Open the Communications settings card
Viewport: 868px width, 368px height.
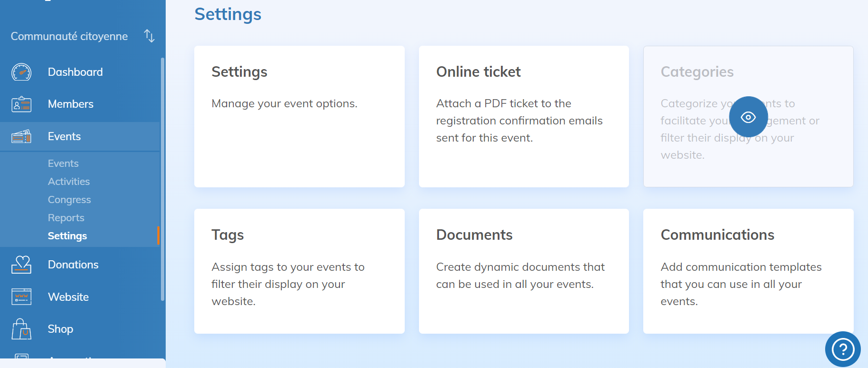[748, 271]
